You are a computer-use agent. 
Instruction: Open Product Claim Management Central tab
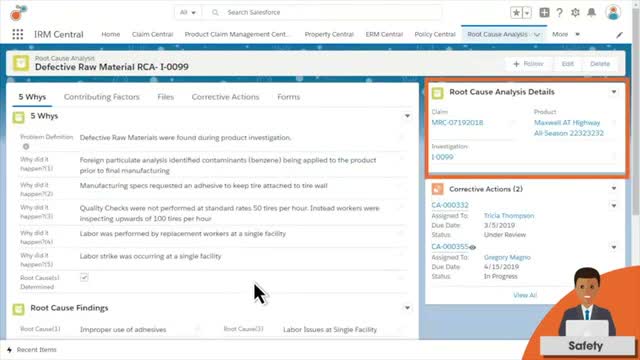pyautogui.click(x=238, y=34)
